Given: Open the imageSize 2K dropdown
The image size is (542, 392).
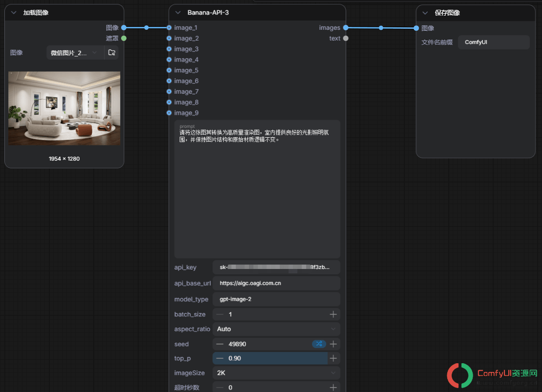Looking at the screenshot, I should [x=276, y=373].
